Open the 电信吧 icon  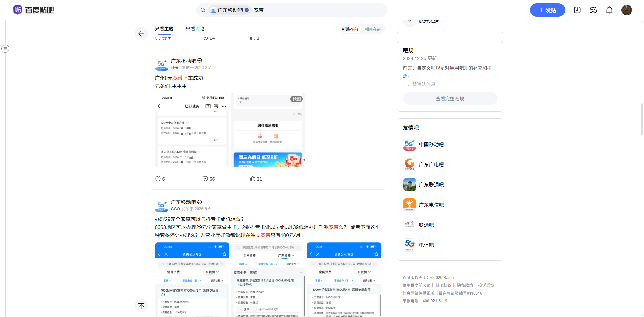410,245
